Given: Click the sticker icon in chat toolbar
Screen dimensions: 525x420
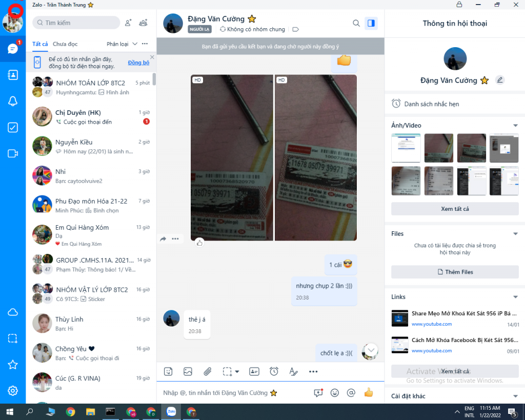Looking at the screenshot, I should click(x=168, y=371).
